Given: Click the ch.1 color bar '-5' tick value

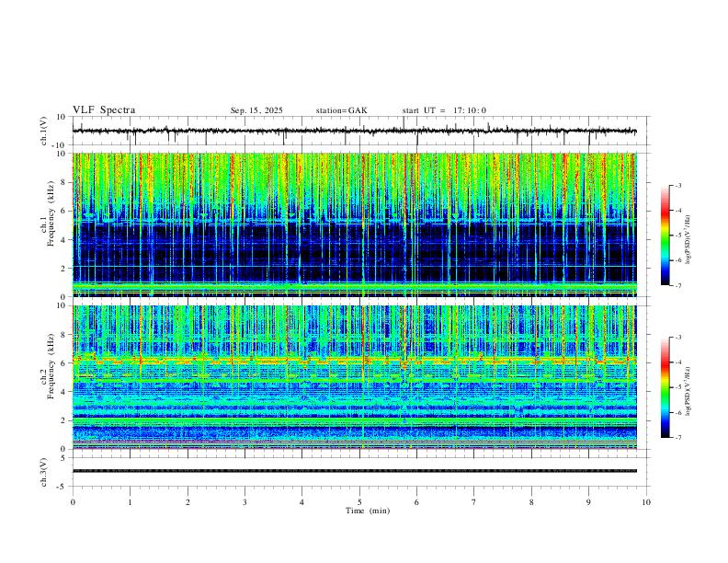Looking at the screenshot, I should pos(677,236).
